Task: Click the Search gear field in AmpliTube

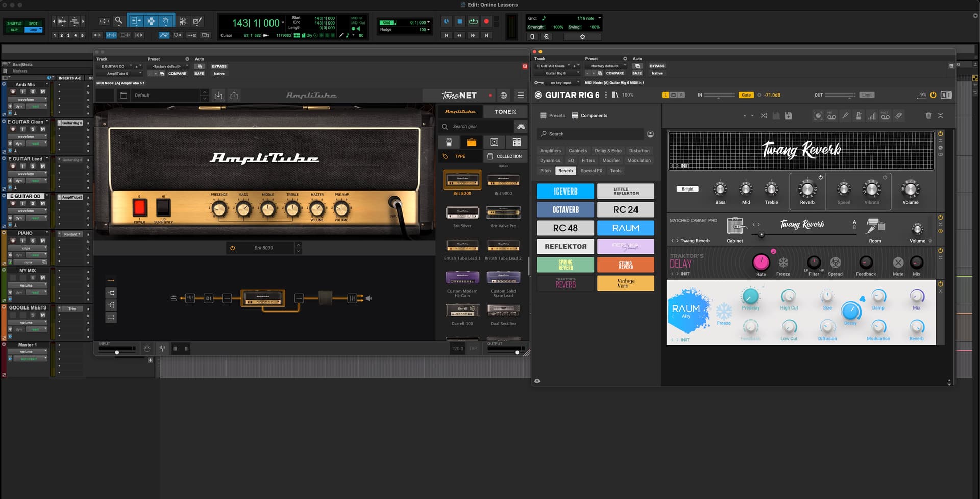Action: 477,127
